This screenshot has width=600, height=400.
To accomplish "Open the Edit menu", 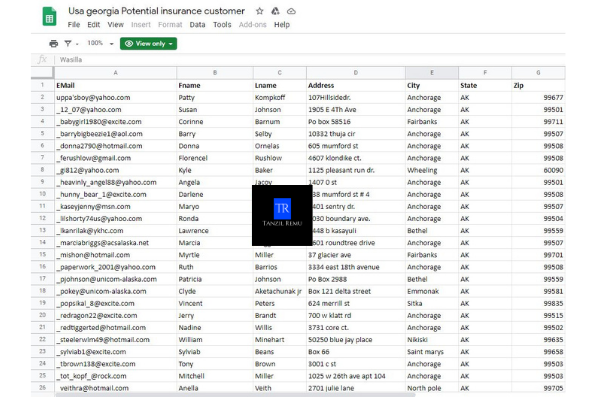I will 93,24.
